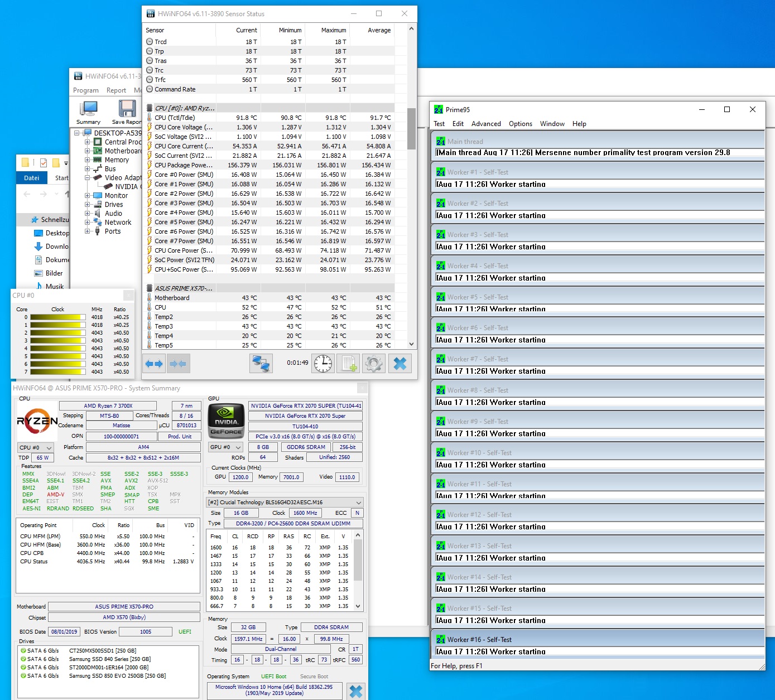Screen dimensions: 775x700
Task: Close sensor status with the blue X icon
Action: coord(400,364)
